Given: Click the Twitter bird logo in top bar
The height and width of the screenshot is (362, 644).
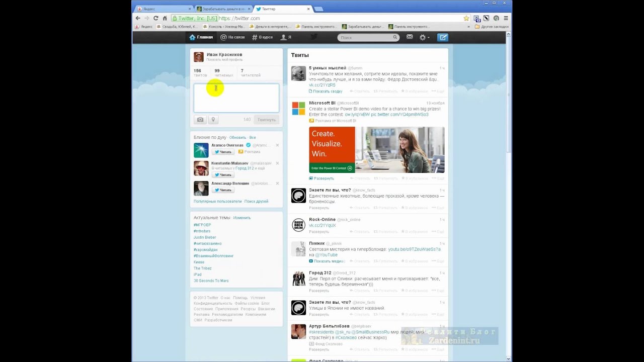Looking at the screenshot, I should [314, 37].
